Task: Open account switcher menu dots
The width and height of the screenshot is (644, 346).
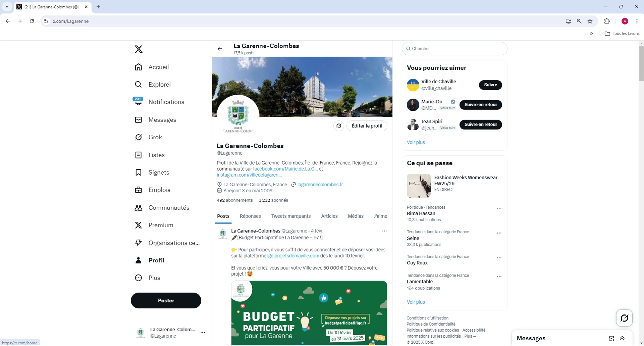Action: pos(203,333)
